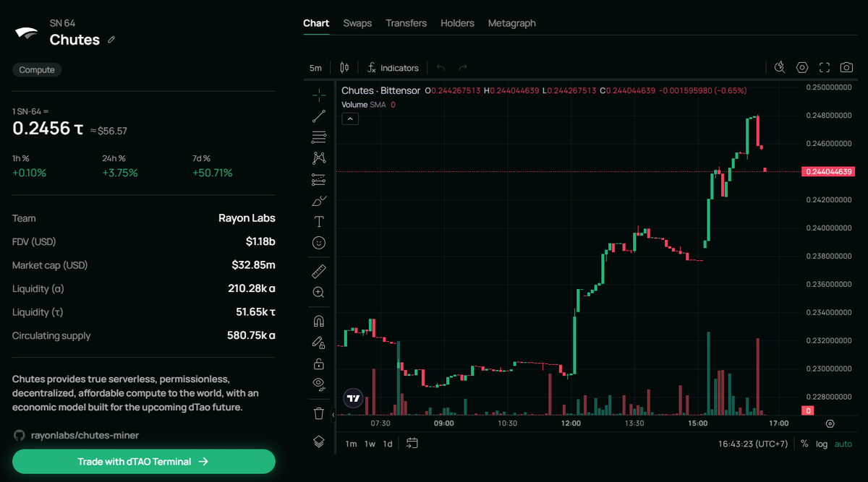The height and width of the screenshot is (482, 868).
Task: Toggle log scale mode
Action: pyautogui.click(x=822, y=444)
